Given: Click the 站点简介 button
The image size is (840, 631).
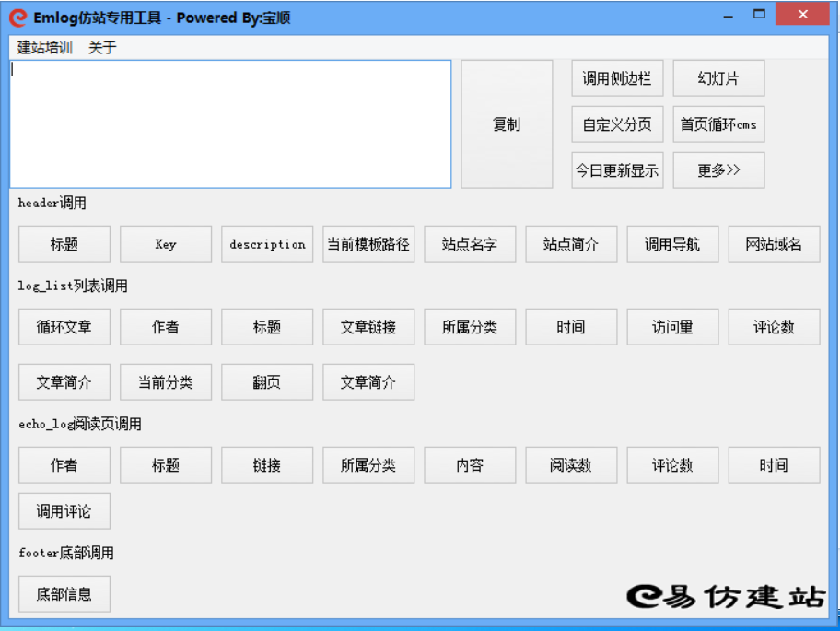Looking at the screenshot, I should [571, 244].
